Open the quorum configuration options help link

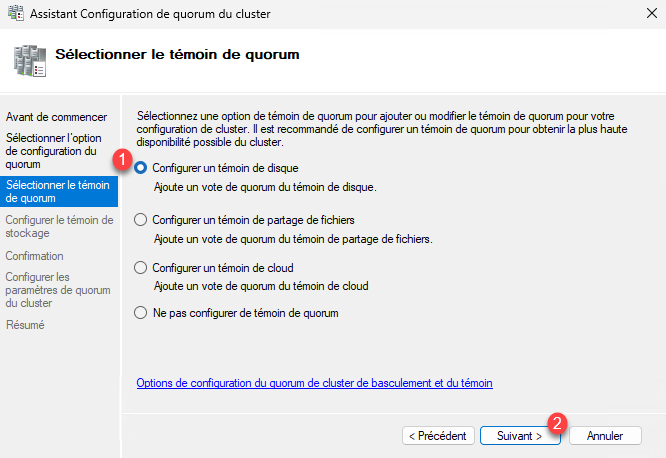pos(314,383)
